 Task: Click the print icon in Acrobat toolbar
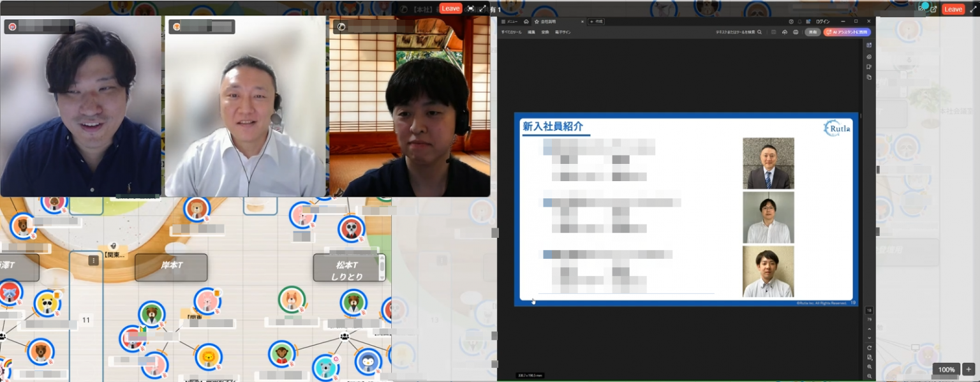coord(796,32)
